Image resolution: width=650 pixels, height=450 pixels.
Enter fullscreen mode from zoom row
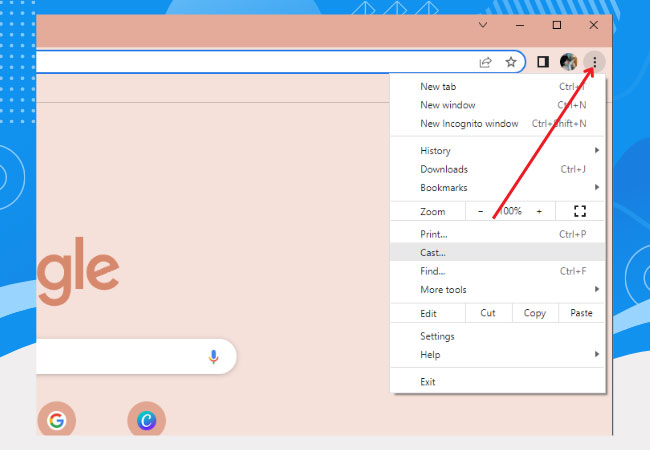[x=579, y=211]
